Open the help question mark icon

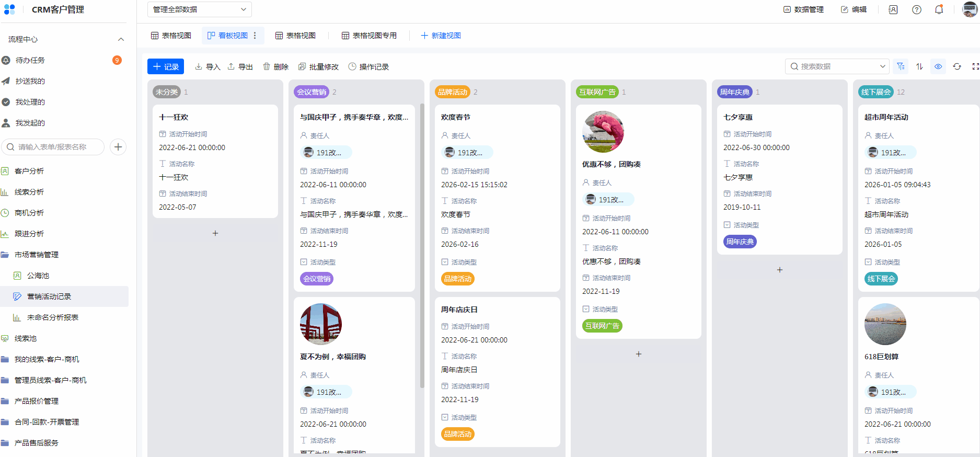click(916, 9)
